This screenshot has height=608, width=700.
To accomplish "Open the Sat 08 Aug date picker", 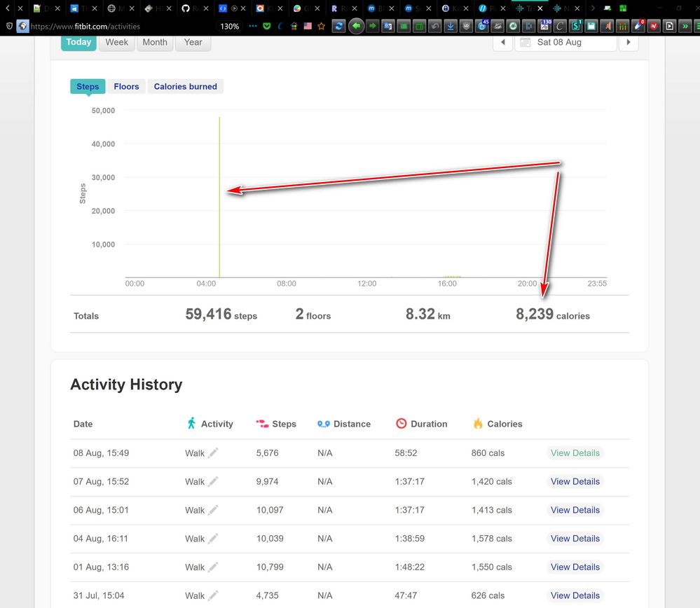I will tap(565, 43).
